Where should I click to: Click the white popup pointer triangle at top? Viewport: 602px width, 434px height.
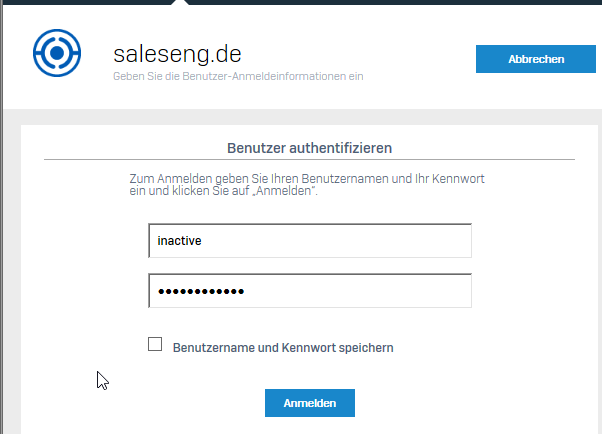coord(180,2)
